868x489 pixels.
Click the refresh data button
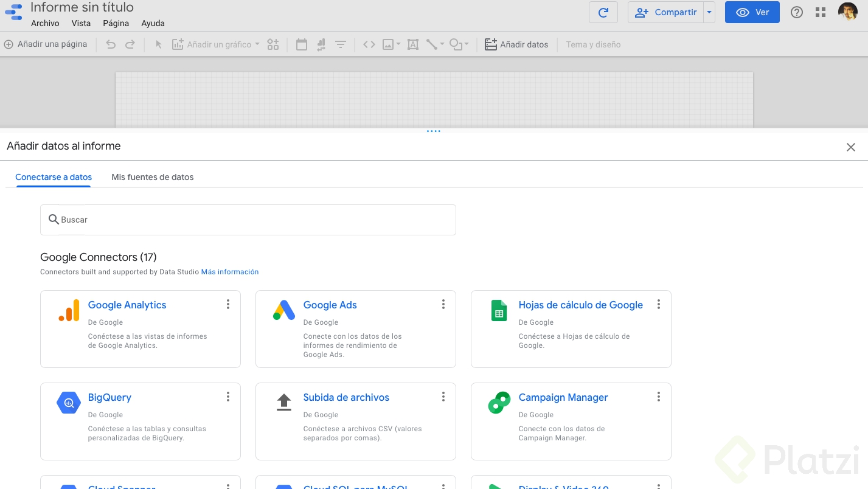click(x=603, y=12)
